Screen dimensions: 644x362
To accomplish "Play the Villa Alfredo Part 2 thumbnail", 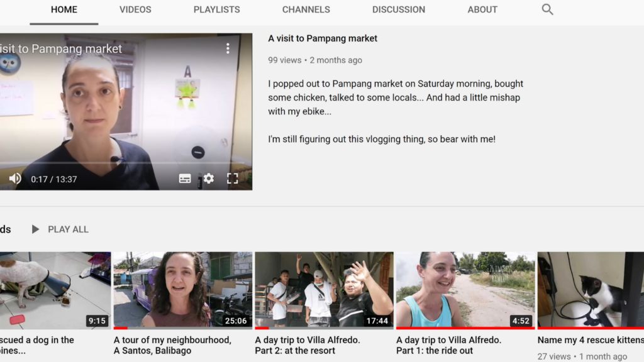I will pos(324,290).
